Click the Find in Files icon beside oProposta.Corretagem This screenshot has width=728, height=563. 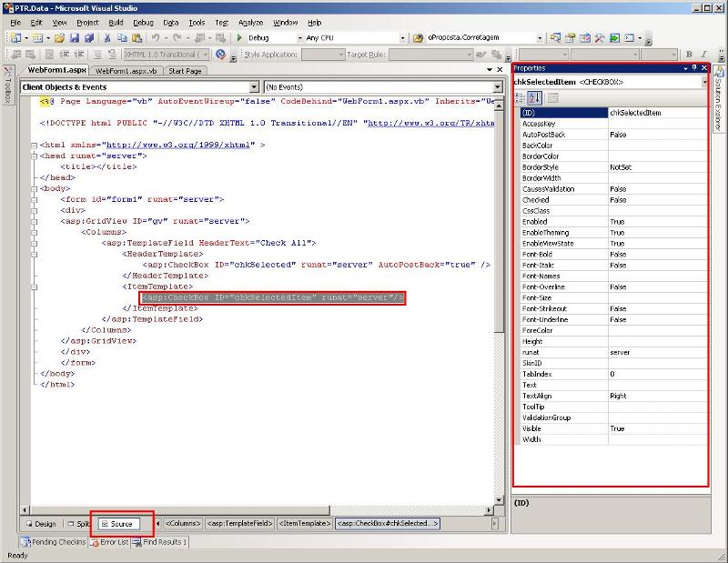pyautogui.click(x=419, y=38)
